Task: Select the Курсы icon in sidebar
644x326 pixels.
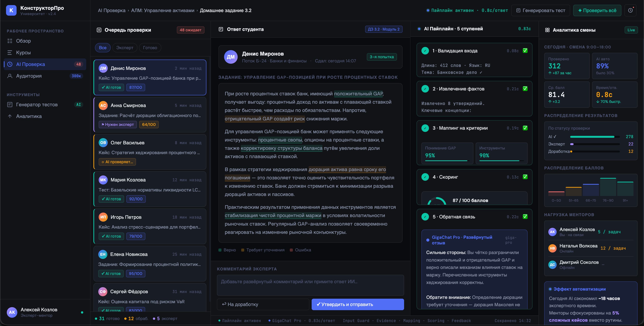Action: pyautogui.click(x=9, y=53)
